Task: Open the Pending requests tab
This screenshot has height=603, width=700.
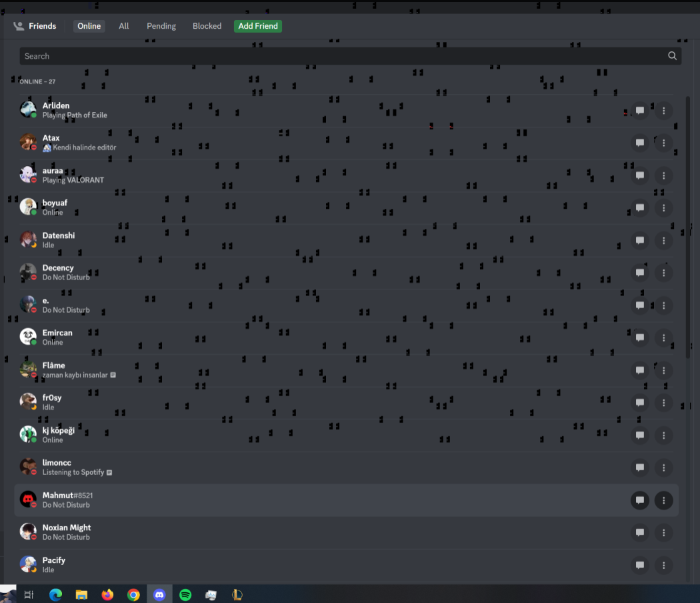Action: point(161,26)
